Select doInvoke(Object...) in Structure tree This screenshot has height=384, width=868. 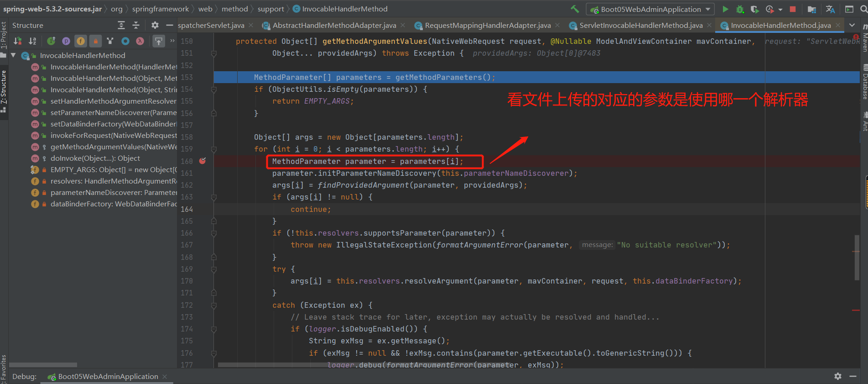pos(95,158)
